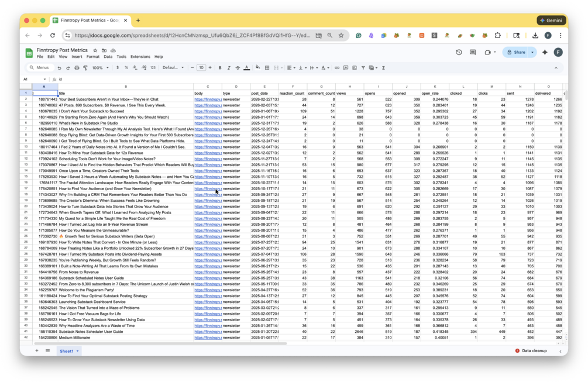Screen dimensions: 588x382
Task: Click the font size field showing 10
Action: (201, 68)
